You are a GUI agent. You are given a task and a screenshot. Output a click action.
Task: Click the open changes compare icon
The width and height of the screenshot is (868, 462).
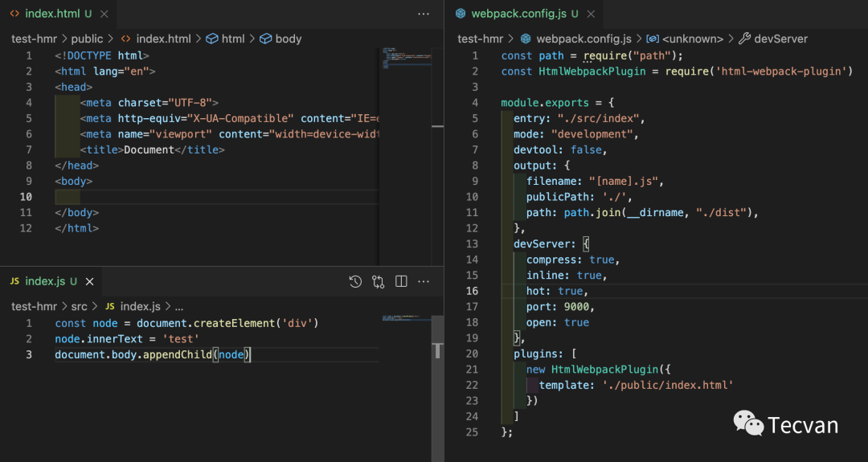[x=378, y=282]
